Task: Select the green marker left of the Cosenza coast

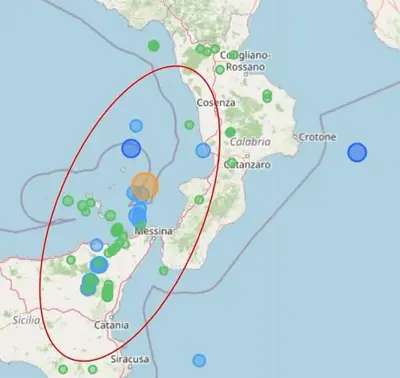Action: 189,125
